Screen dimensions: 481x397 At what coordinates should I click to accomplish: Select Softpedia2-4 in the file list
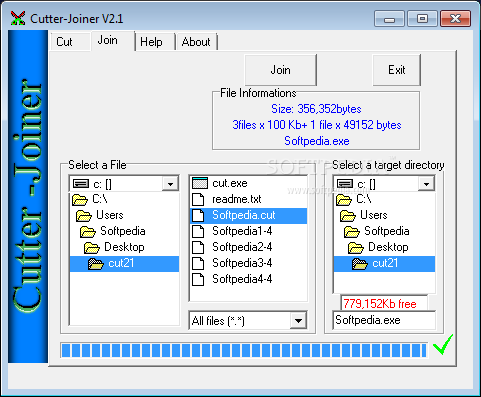click(x=248, y=247)
